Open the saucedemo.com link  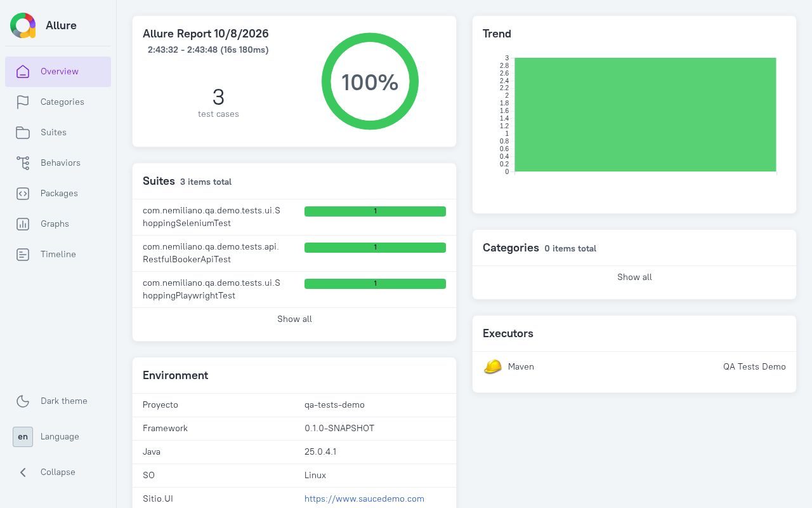(x=364, y=499)
